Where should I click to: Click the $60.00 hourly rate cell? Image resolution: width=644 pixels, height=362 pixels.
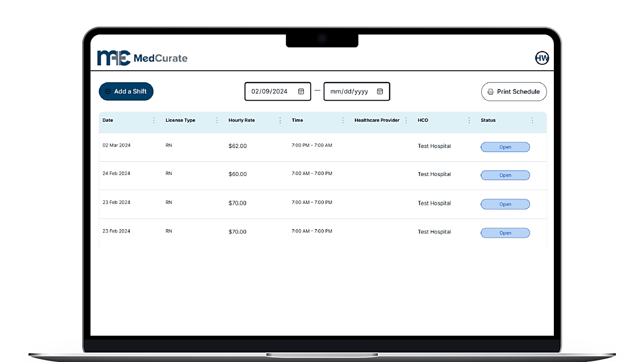click(x=237, y=174)
